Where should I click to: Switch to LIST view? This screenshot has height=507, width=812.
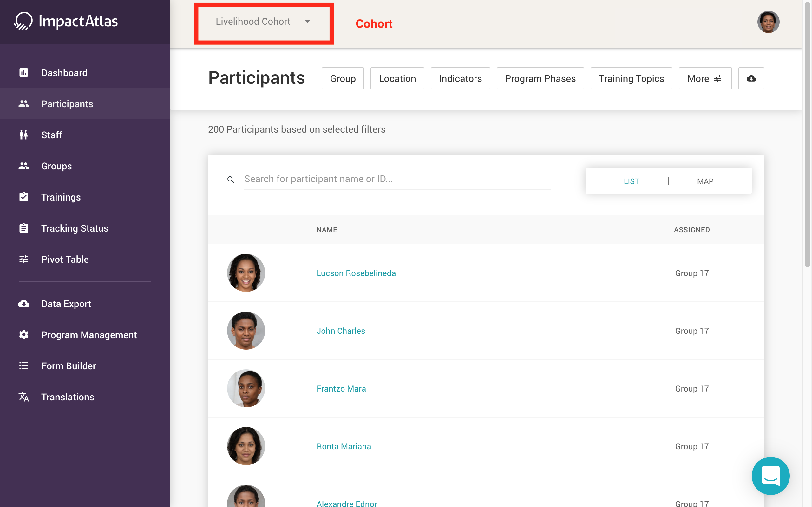[631, 181]
